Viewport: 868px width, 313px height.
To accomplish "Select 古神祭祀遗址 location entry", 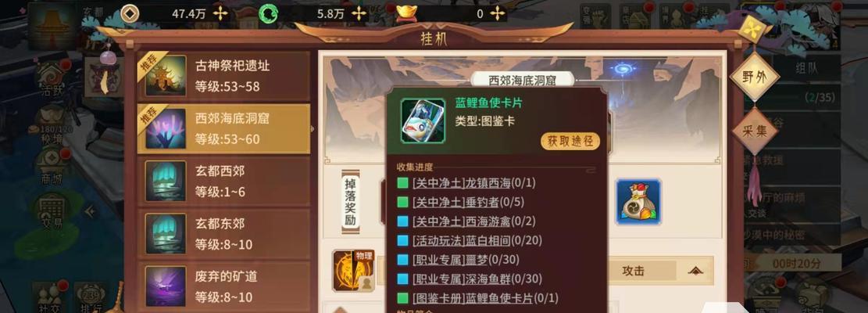I will coord(223,76).
